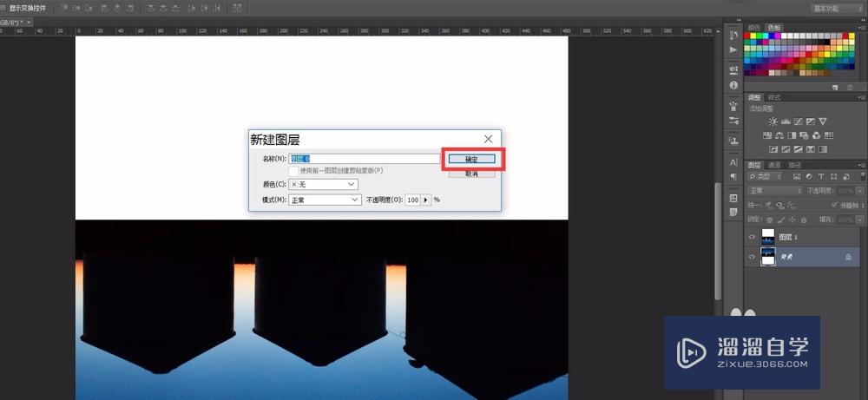Add a Color Balance adjustment
Screen dimensions: 868x400
click(x=779, y=135)
